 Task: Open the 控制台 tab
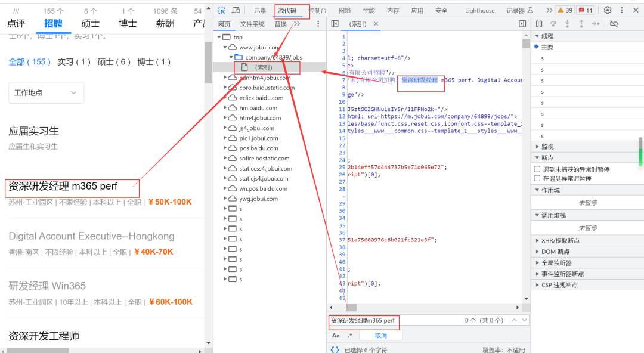click(318, 10)
